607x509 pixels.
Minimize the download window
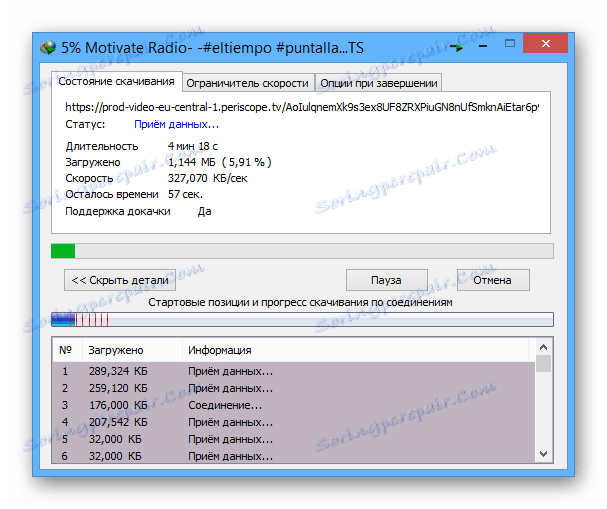(482, 46)
